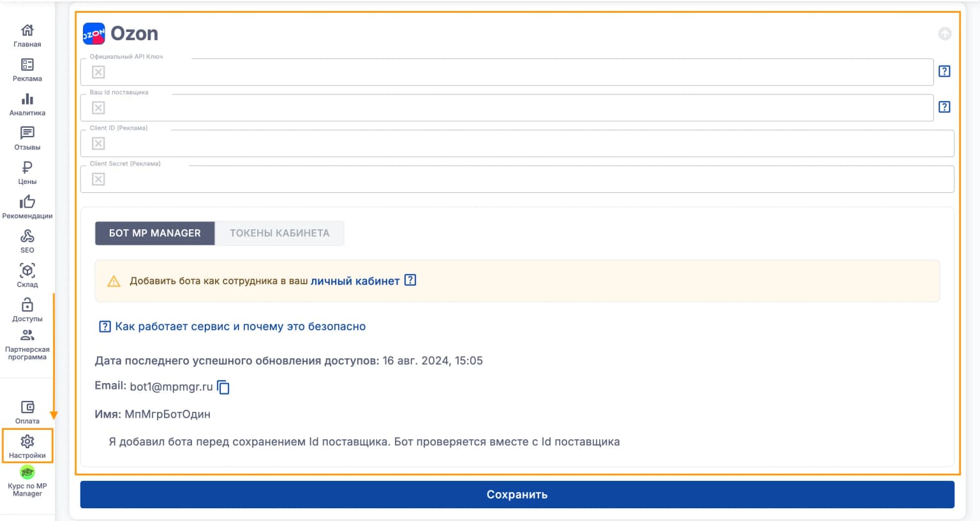
Task: Open the Реклама sidebar section
Action: click(x=27, y=70)
